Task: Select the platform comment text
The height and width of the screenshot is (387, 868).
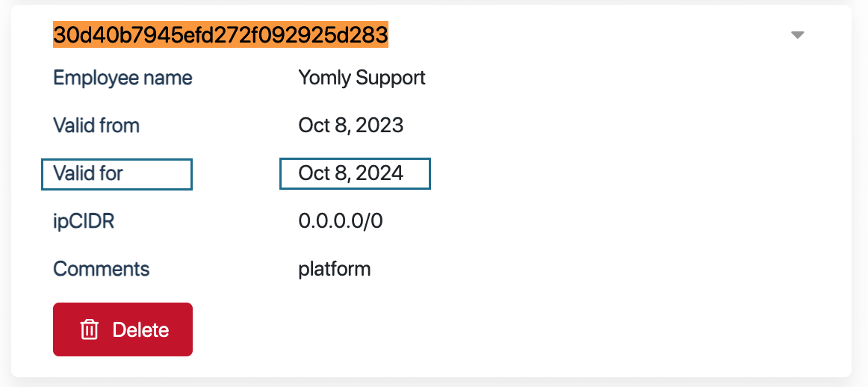Action: point(334,269)
